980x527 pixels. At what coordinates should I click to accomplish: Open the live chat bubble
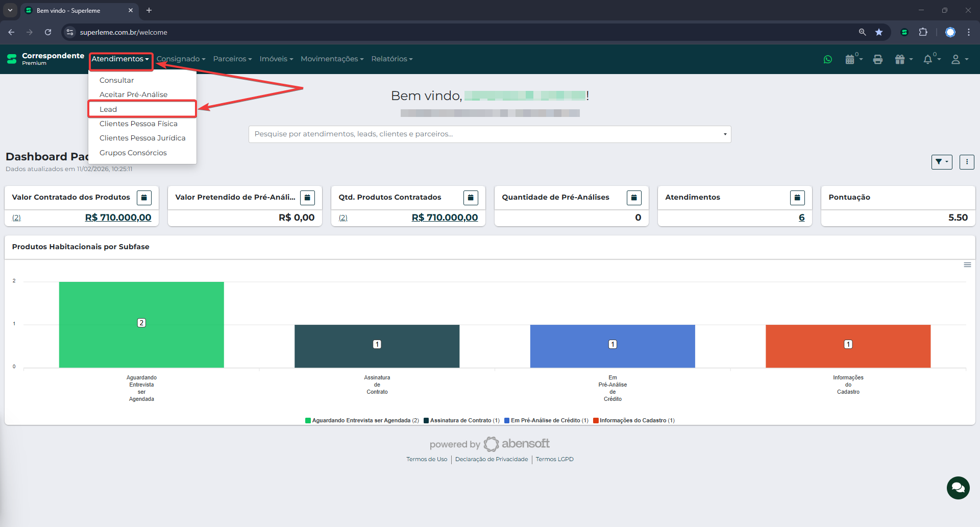click(958, 488)
